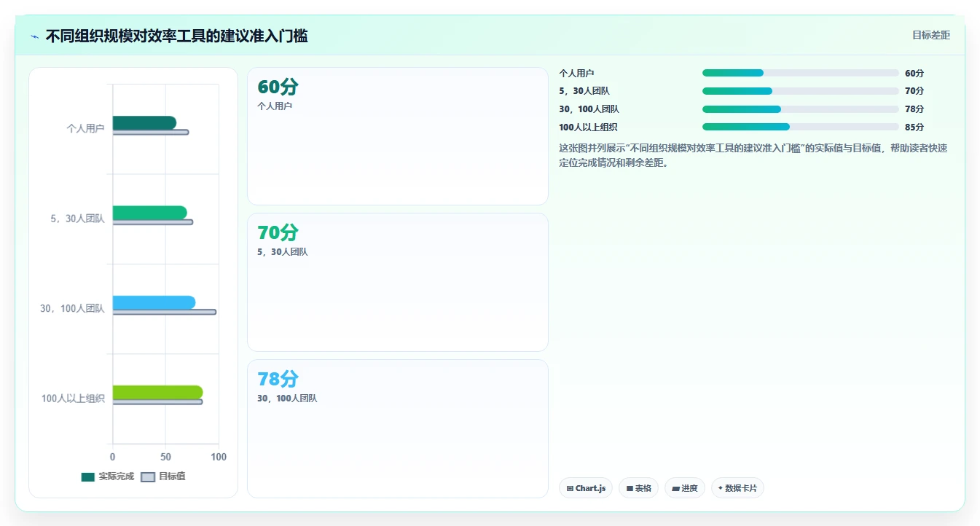
Task: Click the 个人用户 progress bar
Action: click(801, 73)
